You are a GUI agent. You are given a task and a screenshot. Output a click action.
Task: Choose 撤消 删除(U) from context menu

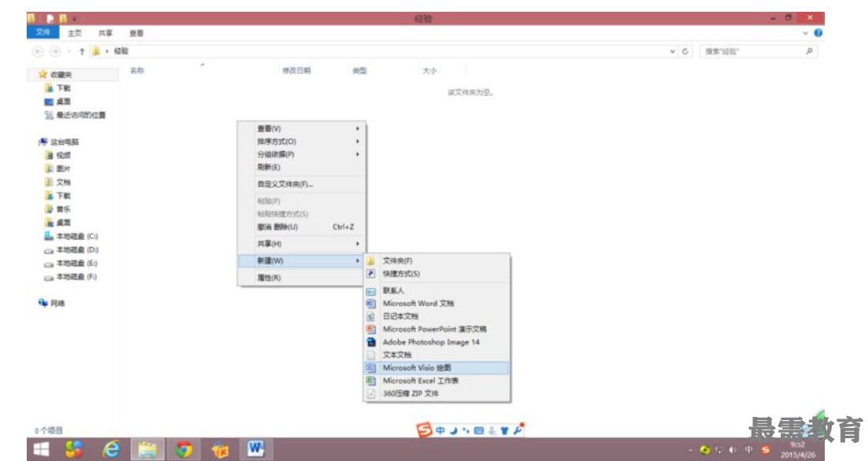pyautogui.click(x=302, y=227)
